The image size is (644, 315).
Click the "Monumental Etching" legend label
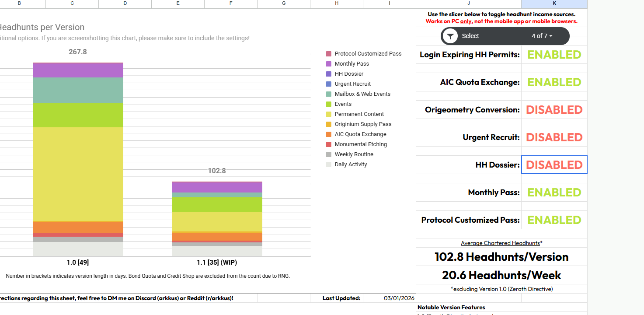361,144
